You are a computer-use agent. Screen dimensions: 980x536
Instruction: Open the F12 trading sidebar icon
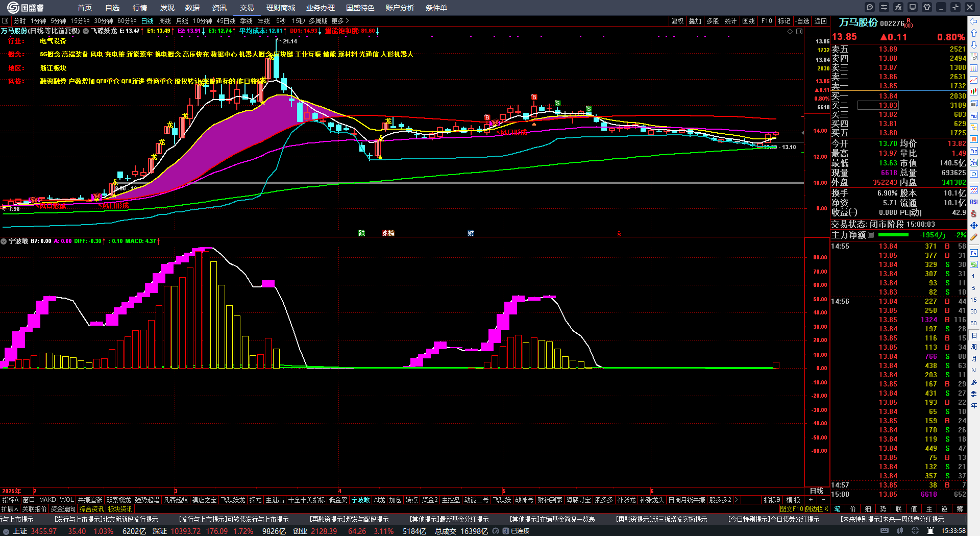coord(974,151)
